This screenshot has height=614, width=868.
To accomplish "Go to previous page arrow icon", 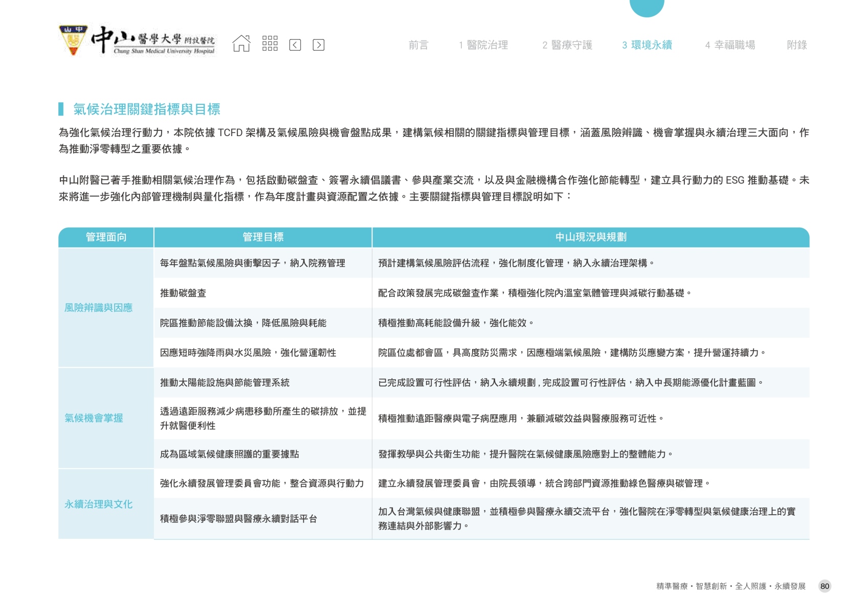I will tap(295, 45).
